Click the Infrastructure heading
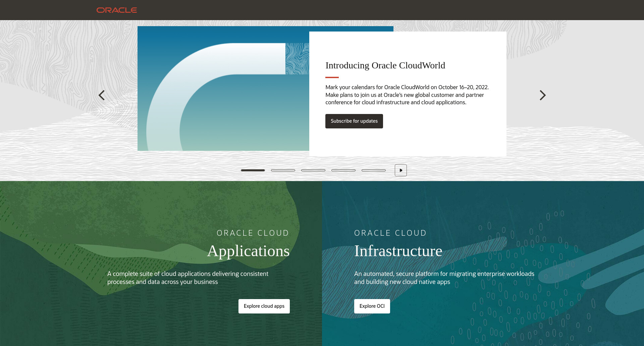The width and height of the screenshot is (644, 346). pyautogui.click(x=398, y=251)
